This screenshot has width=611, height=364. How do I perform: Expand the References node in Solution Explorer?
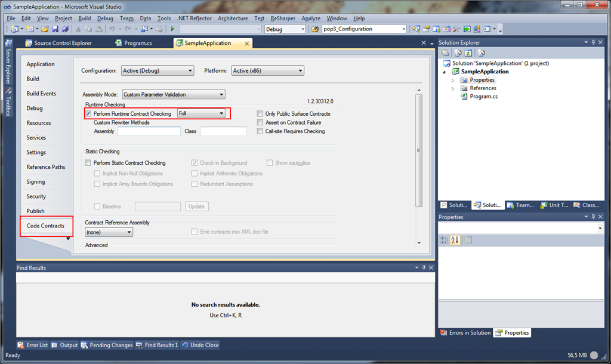coord(453,88)
